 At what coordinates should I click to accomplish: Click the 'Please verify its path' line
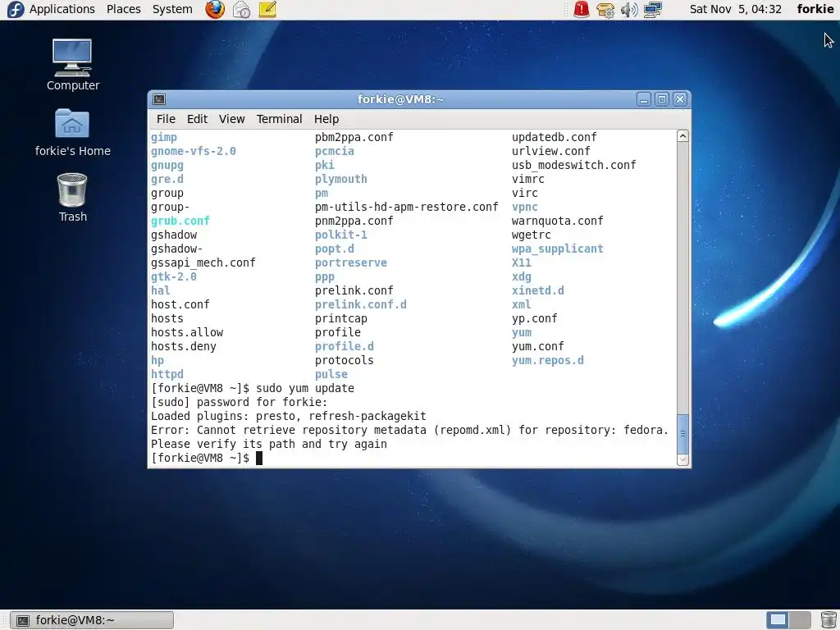pos(268,444)
